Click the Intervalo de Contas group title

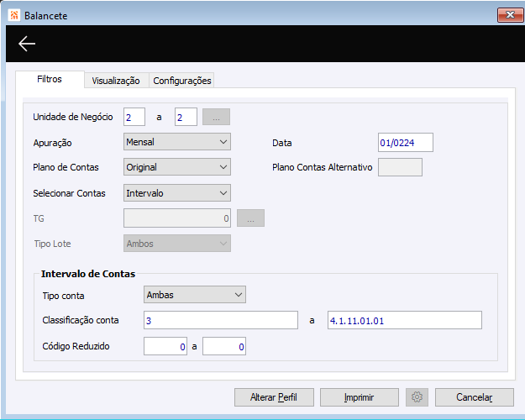pos(88,274)
